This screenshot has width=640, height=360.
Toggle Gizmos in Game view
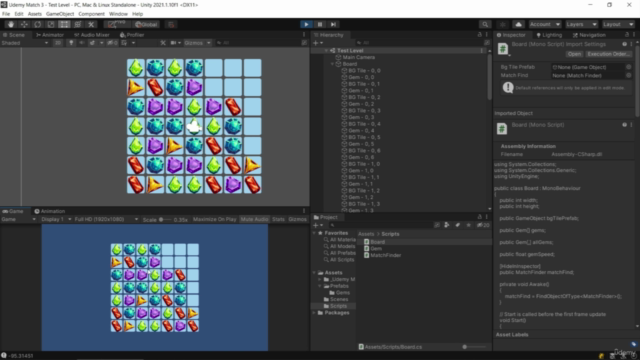point(297,219)
